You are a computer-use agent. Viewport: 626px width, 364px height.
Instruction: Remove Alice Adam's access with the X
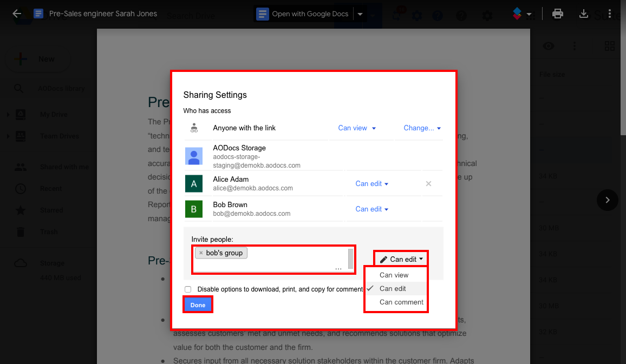click(428, 184)
